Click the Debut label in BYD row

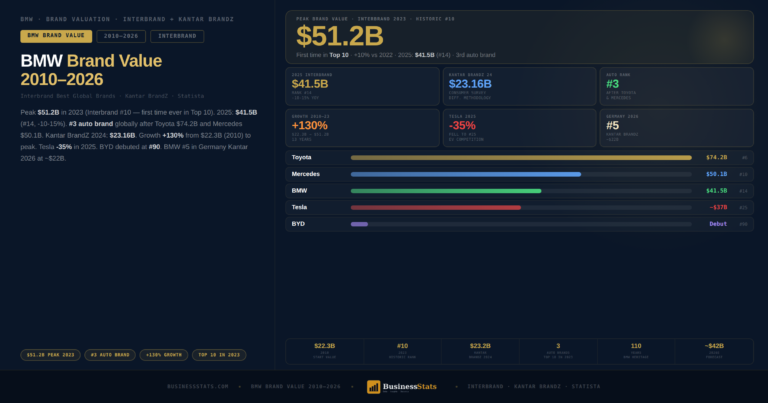click(x=718, y=224)
